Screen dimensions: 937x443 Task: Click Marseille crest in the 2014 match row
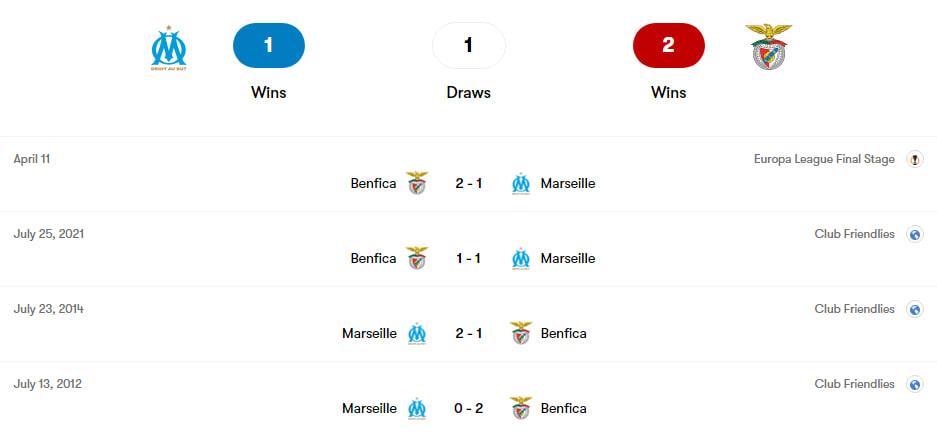[417, 333]
